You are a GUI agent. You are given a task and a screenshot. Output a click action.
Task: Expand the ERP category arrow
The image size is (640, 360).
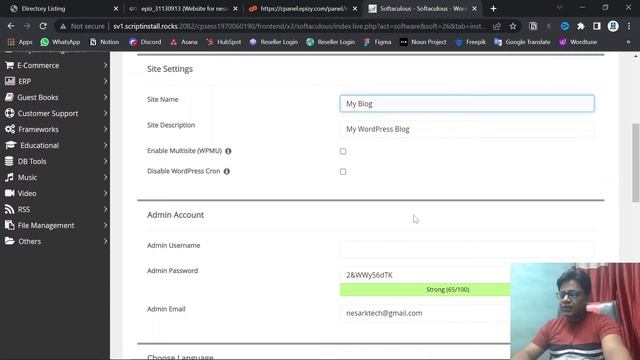pyautogui.click(x=105, y=81)
